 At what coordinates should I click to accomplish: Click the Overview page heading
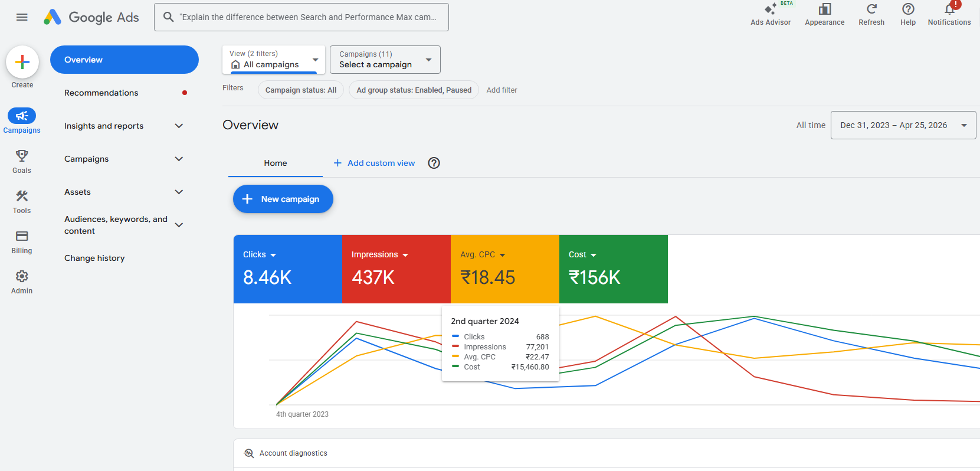tap(251, 125)
